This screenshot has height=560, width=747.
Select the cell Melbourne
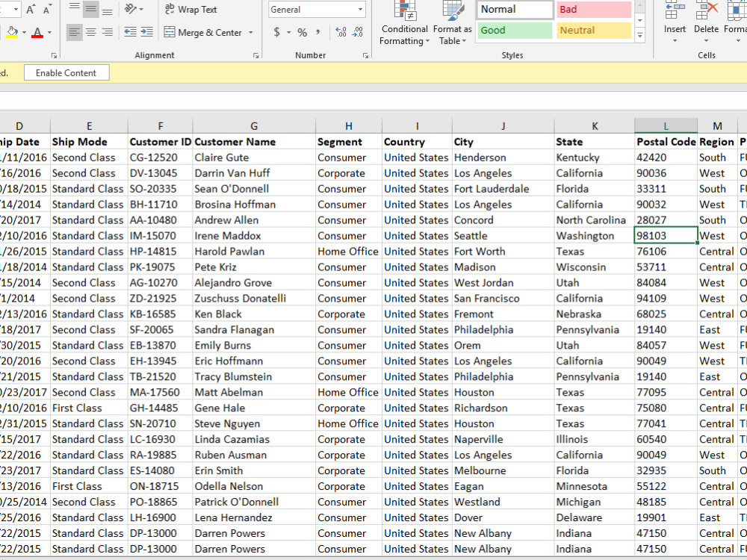point(503,470)
